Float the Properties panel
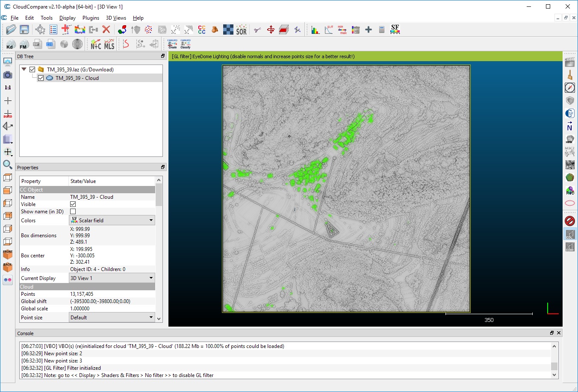The width and height of the screenshot is (578, 392). point(163,167)
